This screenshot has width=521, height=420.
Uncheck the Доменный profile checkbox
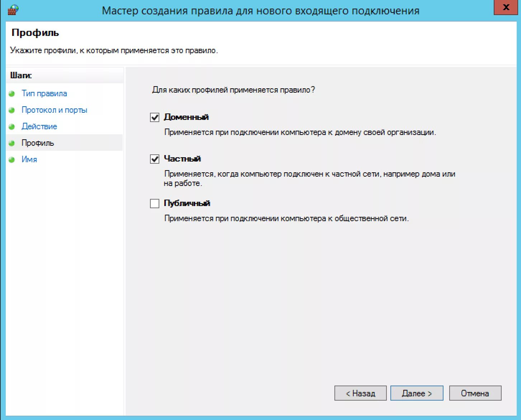[155, 117]
